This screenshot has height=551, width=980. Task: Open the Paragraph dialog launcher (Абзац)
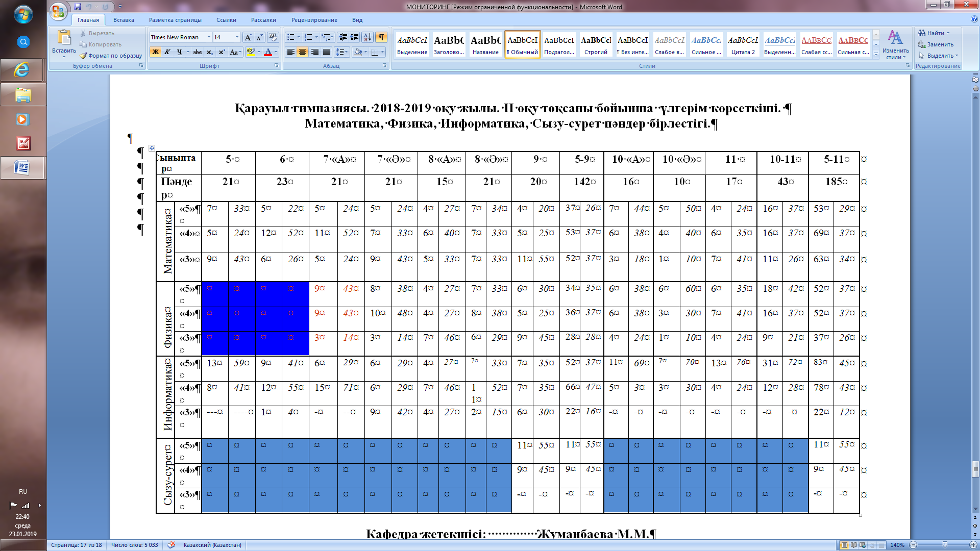[x=385, y=66]
